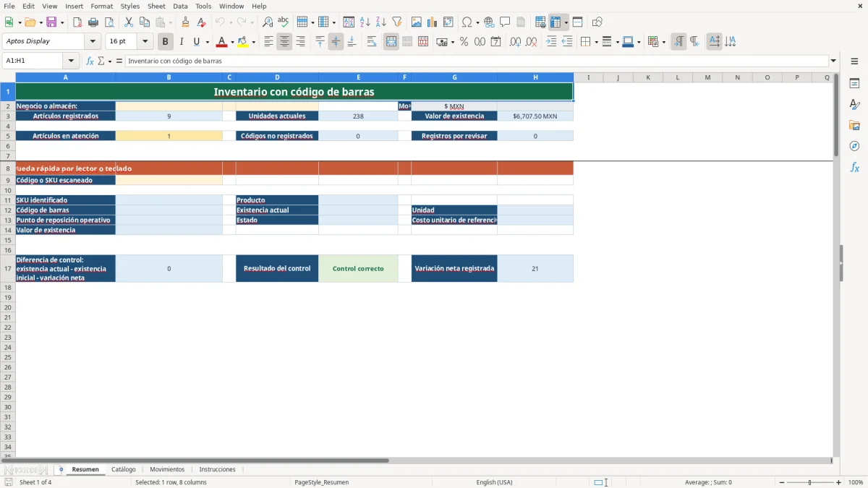Click the Export as PDF icon
The image size is (868, 488).
pyautogui.click(x=77, y=22)
